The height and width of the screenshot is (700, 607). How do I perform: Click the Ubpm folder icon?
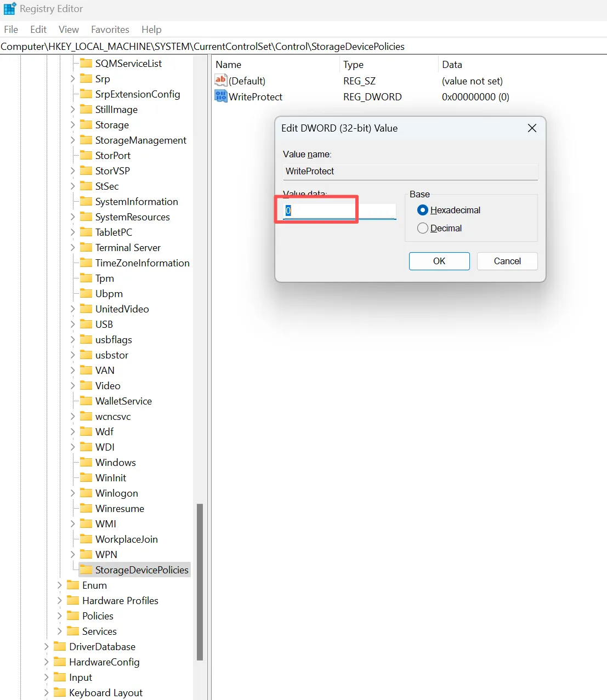pos(86,293)
